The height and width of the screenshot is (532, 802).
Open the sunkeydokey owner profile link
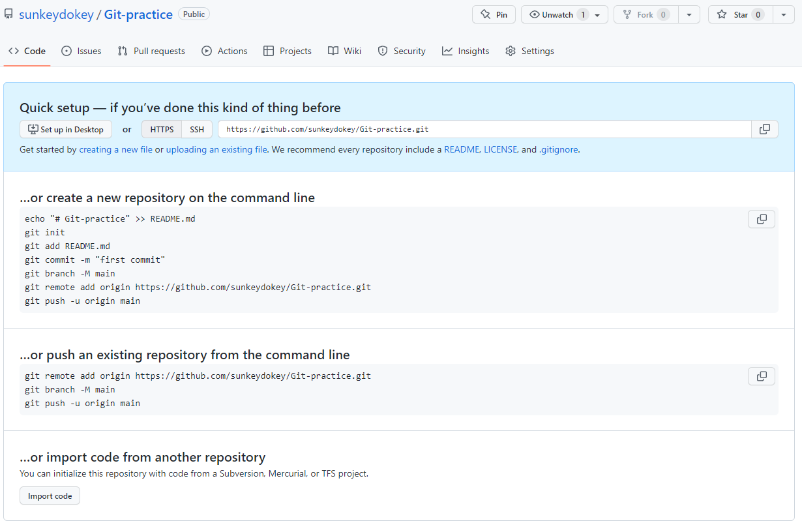[56, 14]
